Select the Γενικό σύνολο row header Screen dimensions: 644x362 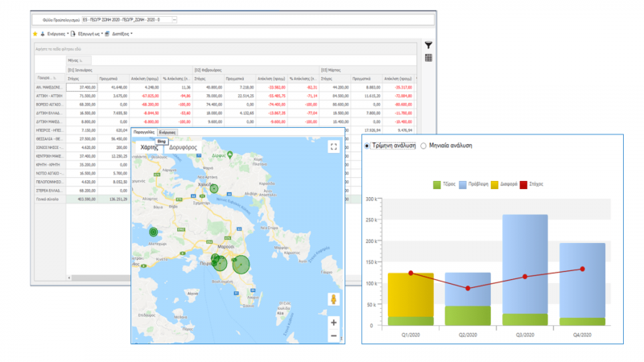[x=50, y=199]
